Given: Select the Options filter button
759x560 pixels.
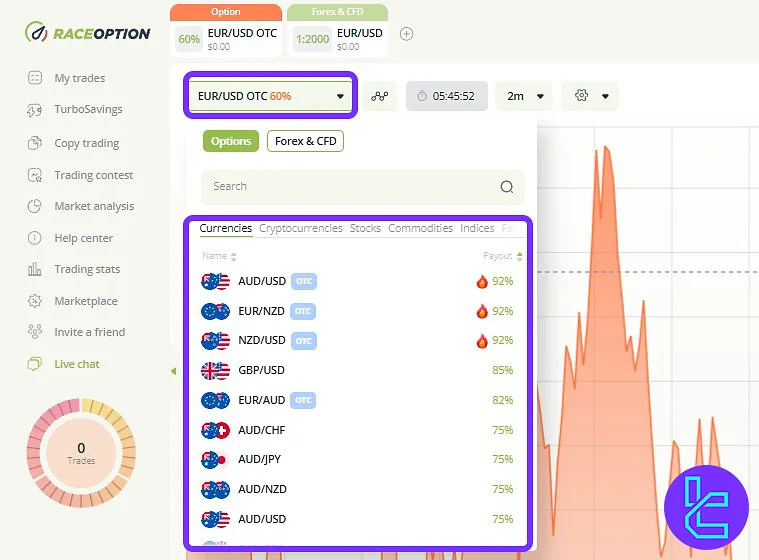Looking at the screenshot, I should 231,141.
